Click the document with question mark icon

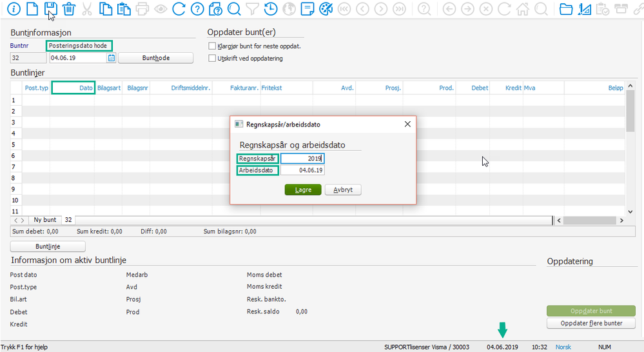pyautogui.click(x=215, y=8)
